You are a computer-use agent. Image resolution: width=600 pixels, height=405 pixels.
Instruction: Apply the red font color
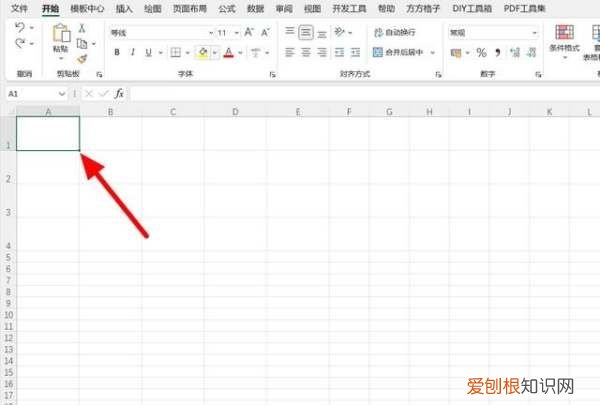pos(228,52)
